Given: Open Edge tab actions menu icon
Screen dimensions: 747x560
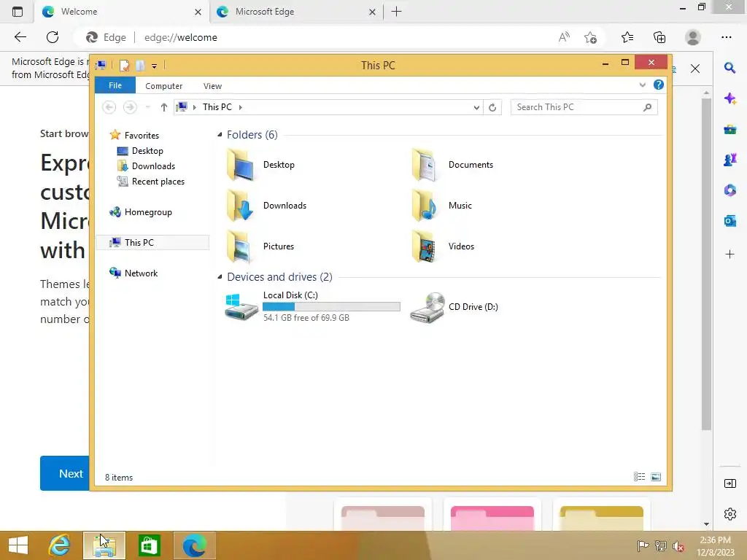Looking at the screenshot, I should click(x=18, y=12).
